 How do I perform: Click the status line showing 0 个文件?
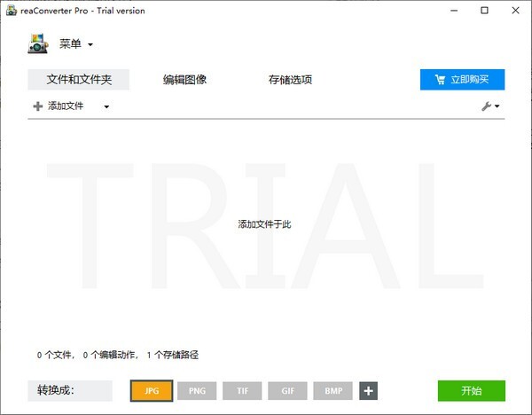[x=117, y=355]
